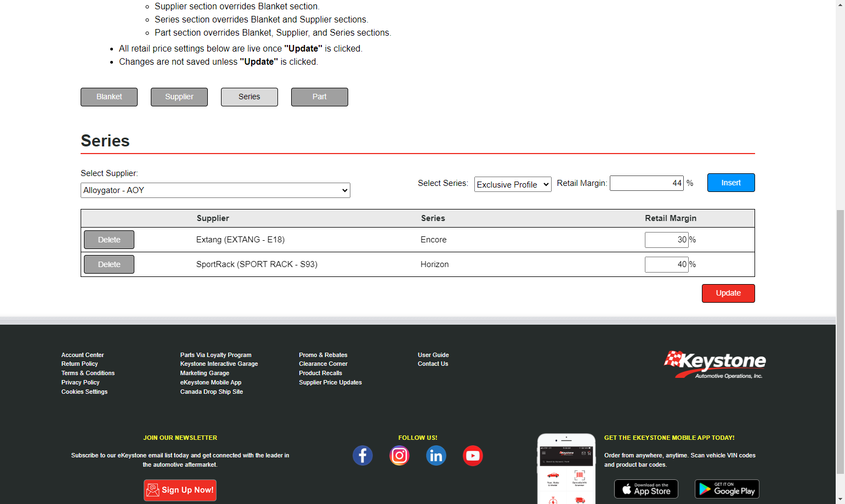Screen dimensions: 845x504
Task: Edit the SportRack retail margin 40 field
Action: point(666,264)
